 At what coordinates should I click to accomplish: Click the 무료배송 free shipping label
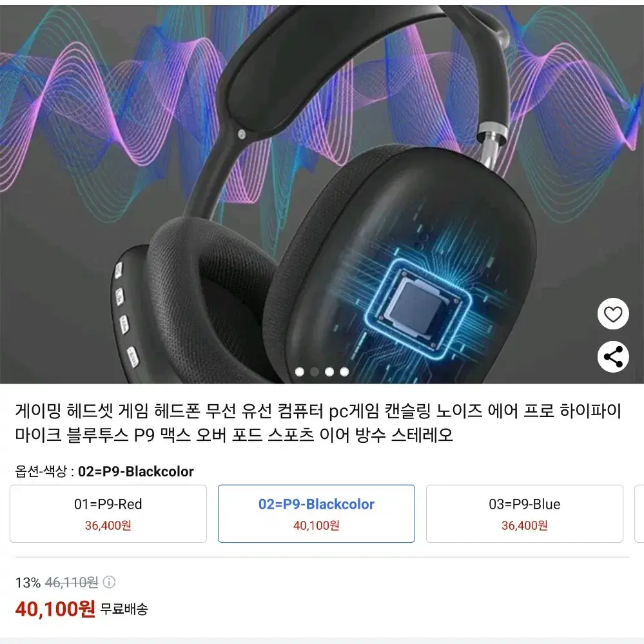(x=124, y=609)
